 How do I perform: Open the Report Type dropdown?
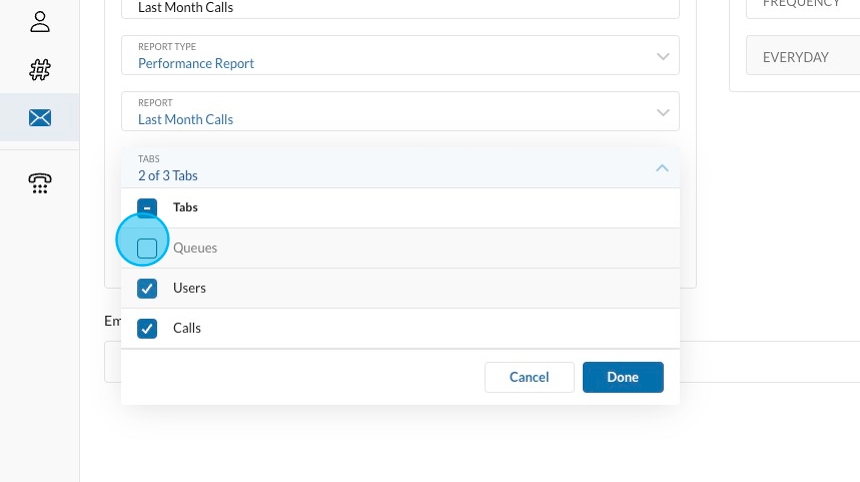click(400, 55)
